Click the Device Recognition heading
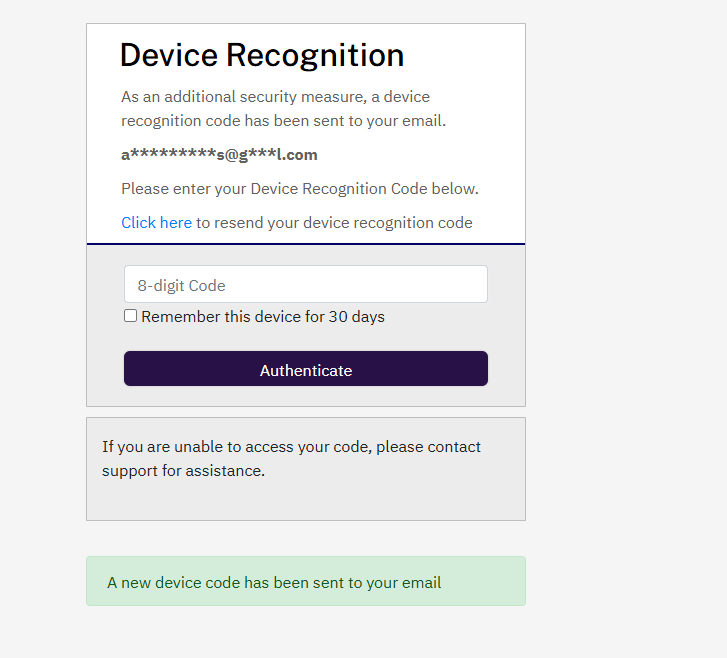 tap(262, 55)
